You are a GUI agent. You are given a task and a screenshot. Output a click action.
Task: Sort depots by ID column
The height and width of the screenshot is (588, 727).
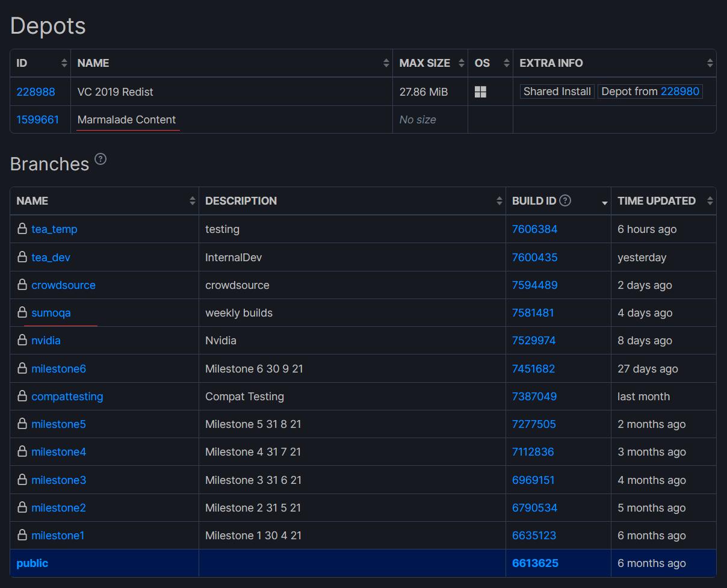tap(64, 63)
